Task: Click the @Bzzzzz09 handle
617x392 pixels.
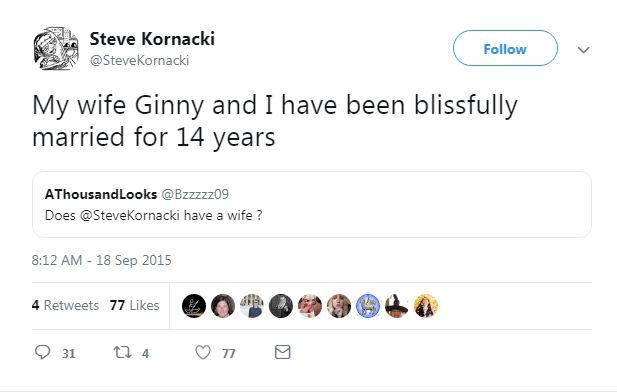Action: (x=195, y=194)
